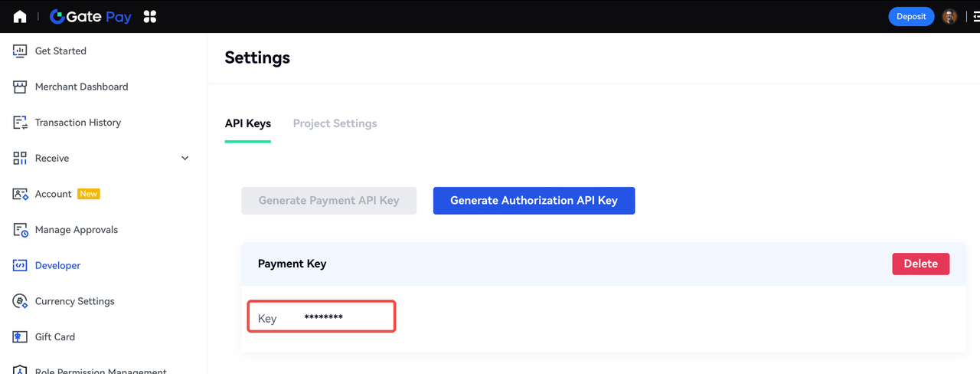Click the masked Key value field
Screen dimensions: 980x374
[x=323, y=317]
